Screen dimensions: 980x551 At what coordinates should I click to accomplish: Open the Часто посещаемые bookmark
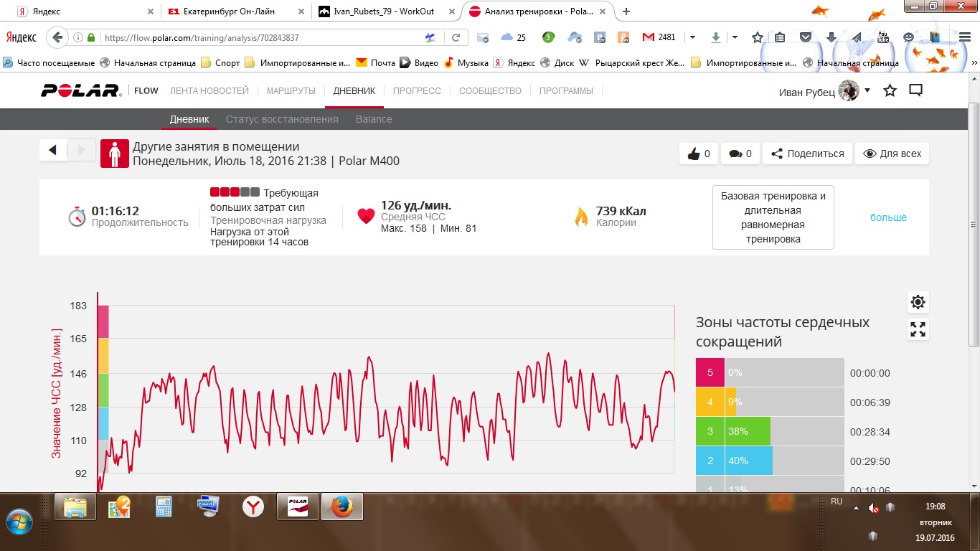tap(50, 63)
